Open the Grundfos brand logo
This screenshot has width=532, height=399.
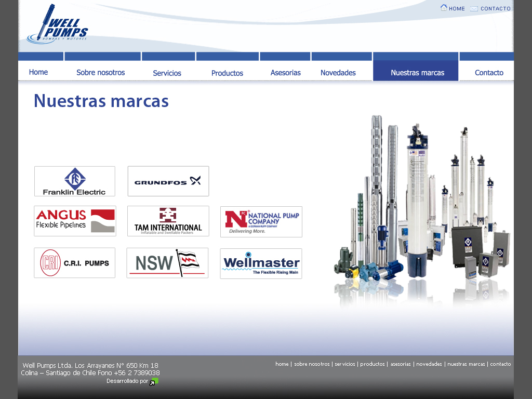tap(168, 181)
